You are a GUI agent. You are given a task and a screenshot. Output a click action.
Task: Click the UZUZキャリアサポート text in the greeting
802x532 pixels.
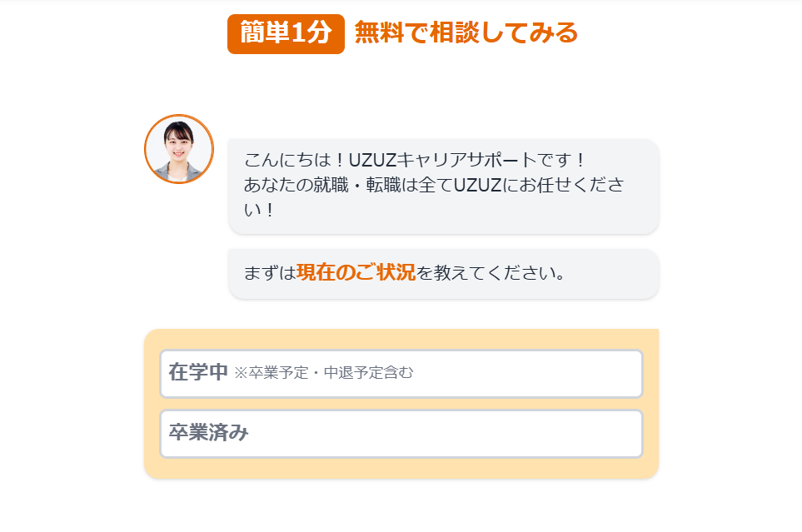(443, 160)
